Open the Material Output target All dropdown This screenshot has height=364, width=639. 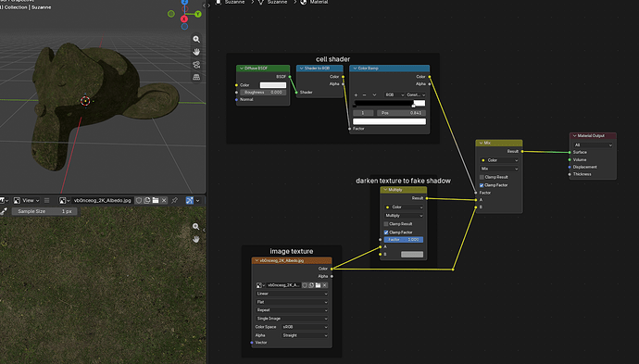593,144
